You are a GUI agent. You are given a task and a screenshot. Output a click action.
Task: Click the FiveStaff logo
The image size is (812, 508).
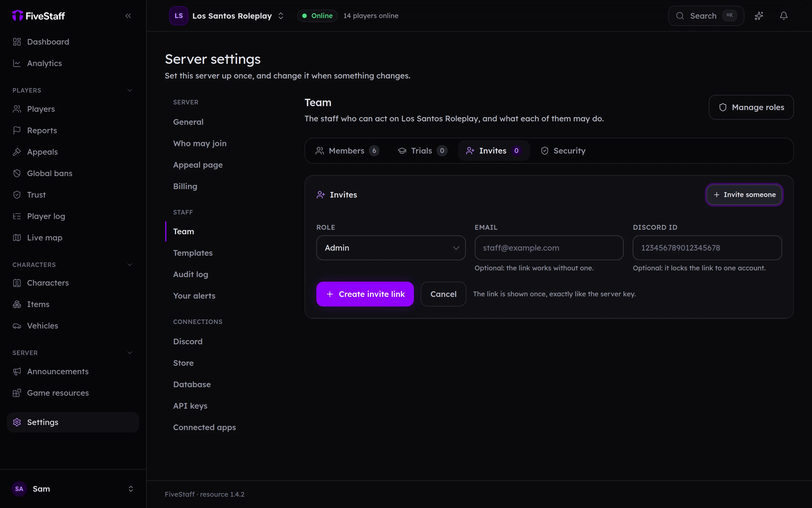point(39,16)
